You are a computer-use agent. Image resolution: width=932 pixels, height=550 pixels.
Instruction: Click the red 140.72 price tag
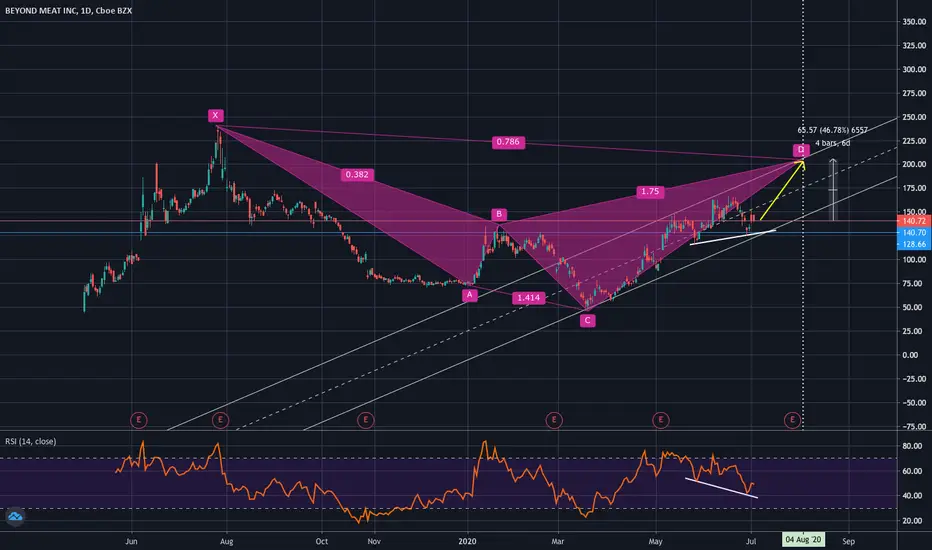[x=914, y=221]
